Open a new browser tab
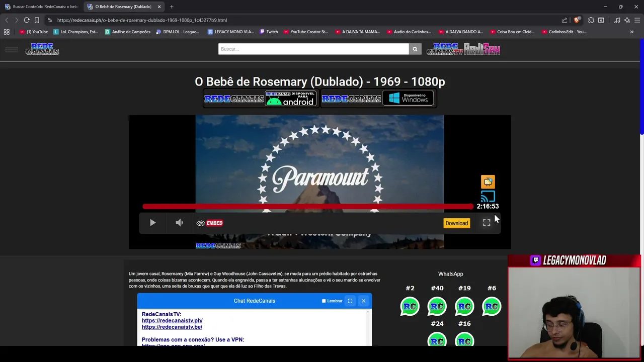Viewport: 644px width, 362px height. [x=172, y=7]
